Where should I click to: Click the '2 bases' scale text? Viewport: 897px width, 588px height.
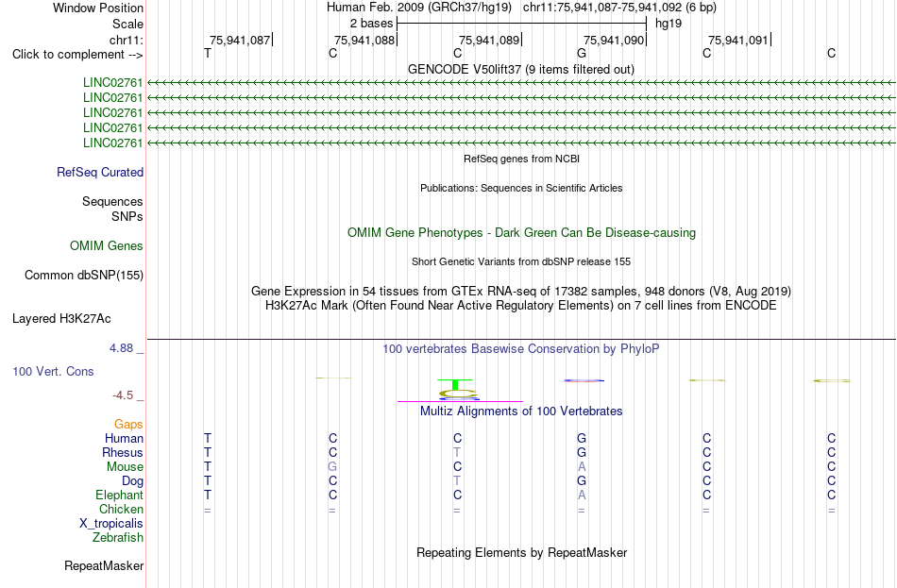[371, 24]
